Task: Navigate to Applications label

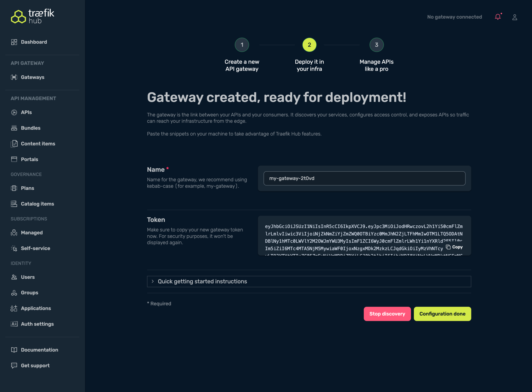Action: (36, 308)
